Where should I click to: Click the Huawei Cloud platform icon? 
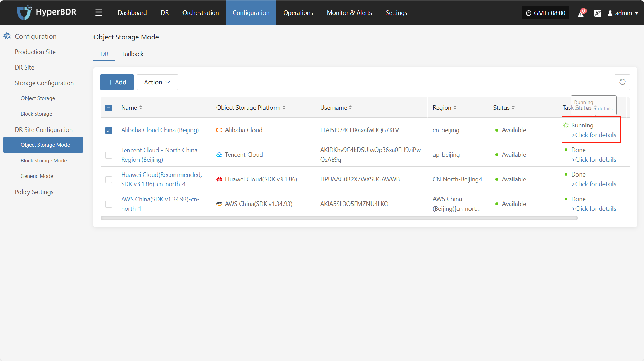tap(219, 179)
